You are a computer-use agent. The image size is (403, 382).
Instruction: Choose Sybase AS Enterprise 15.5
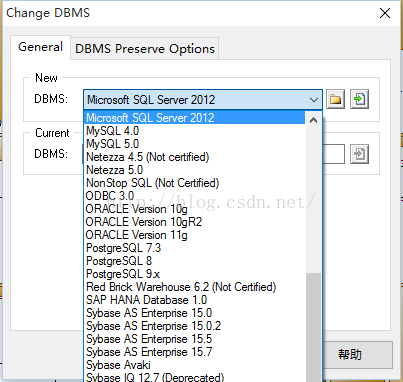(x=195, y=339)
